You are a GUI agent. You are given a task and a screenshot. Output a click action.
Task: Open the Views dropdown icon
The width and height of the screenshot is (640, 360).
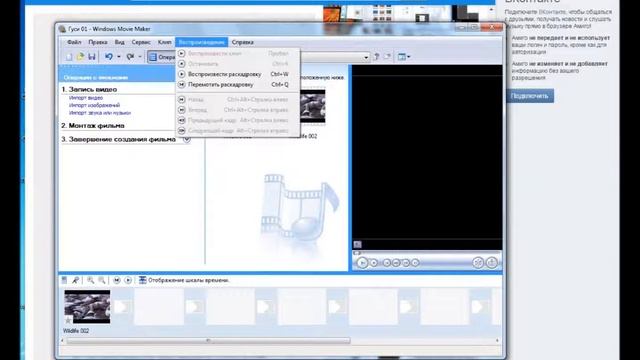click(x=404, y=57)
